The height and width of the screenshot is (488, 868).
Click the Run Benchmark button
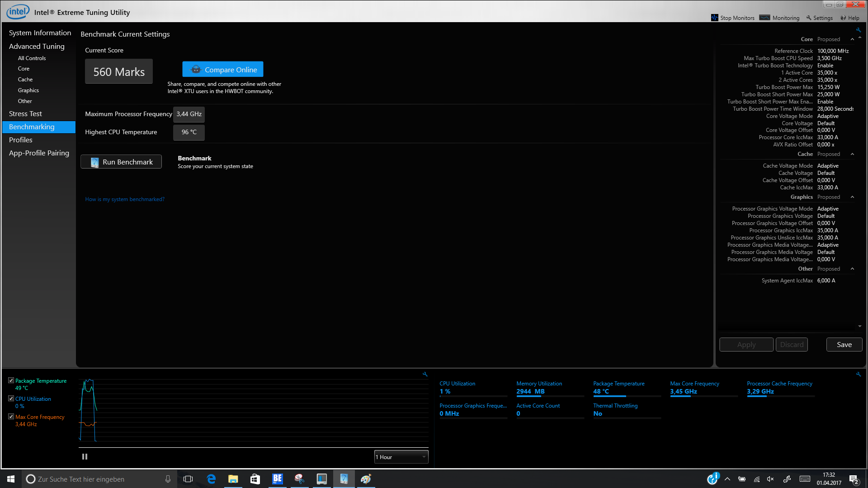point(121,162)
